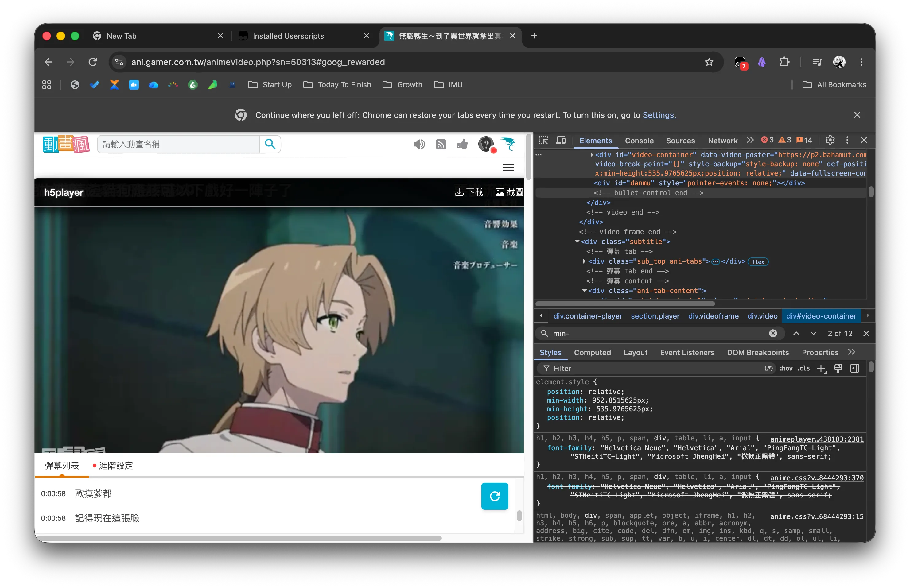This screenshot has height=588, width=910.
Task: Click the purple crystal extension icon
Action: [x=762, y=62]
